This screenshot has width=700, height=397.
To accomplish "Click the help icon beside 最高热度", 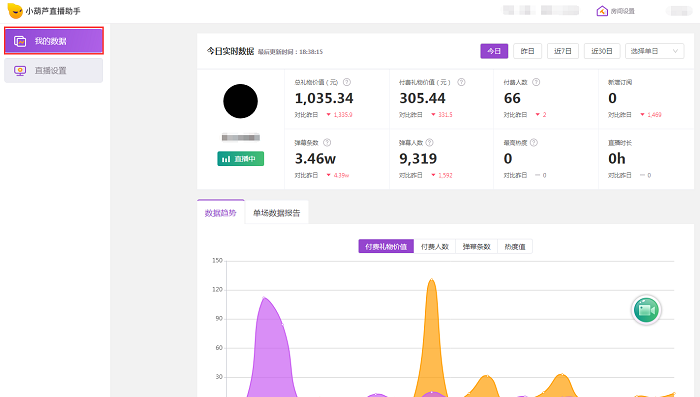I will pos(533,142).
